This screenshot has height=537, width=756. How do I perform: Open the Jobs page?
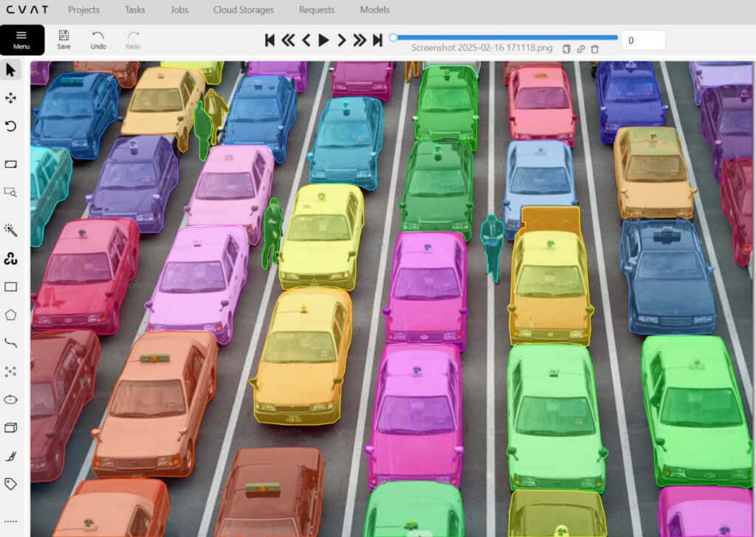click(x=179, y=10)
